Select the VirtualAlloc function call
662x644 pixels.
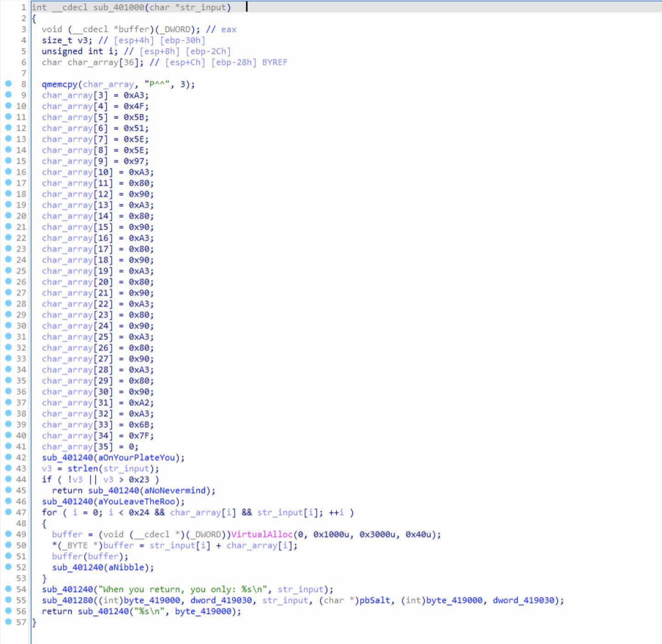(x=261, y=535)
